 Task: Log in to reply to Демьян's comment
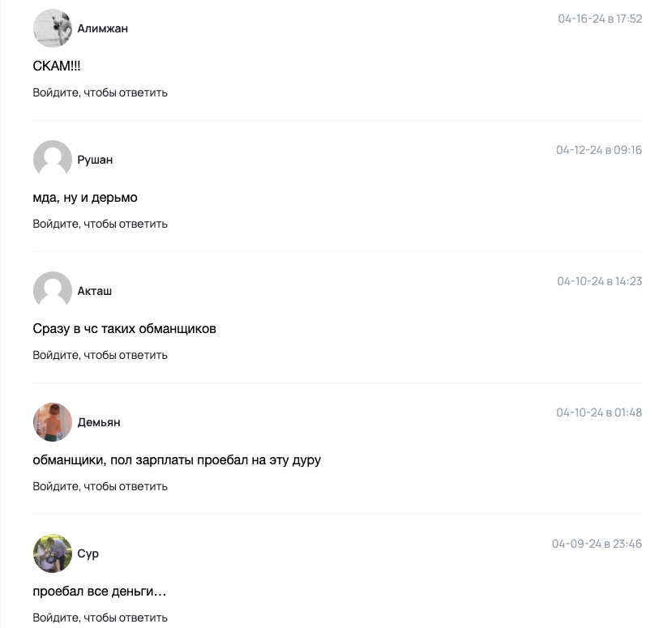pos(100,486)
